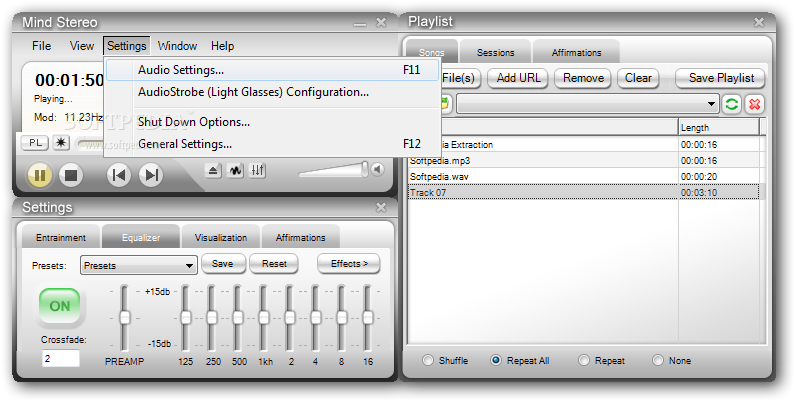Adjust the 16 kHz equalizer band slider
The width and height of the screenshot is (796, 402).
pos(368,318)
